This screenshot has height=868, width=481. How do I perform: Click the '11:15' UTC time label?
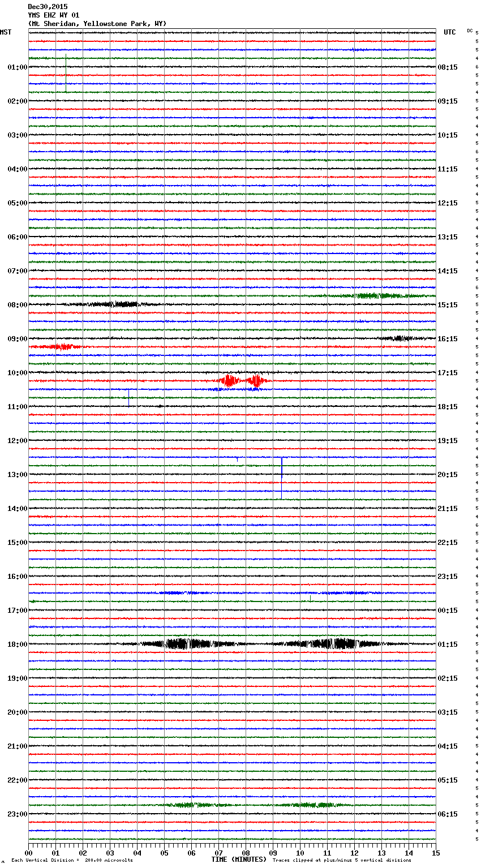[448, 169]
